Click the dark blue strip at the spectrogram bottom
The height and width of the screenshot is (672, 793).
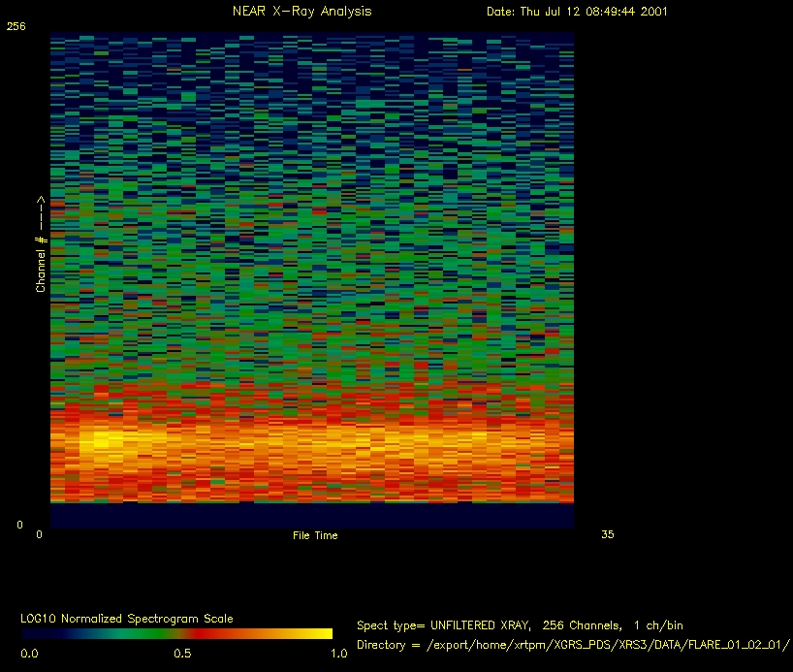[310, 516]
